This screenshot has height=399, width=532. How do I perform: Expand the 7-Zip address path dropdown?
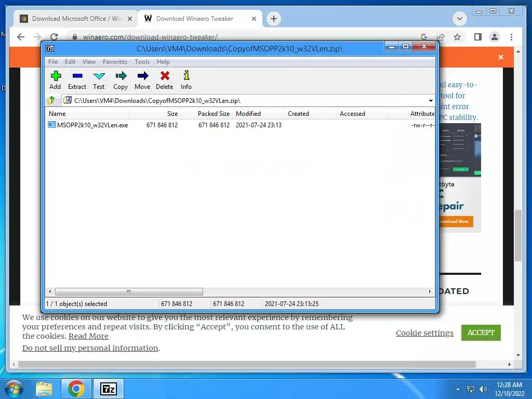click(431, 100)
